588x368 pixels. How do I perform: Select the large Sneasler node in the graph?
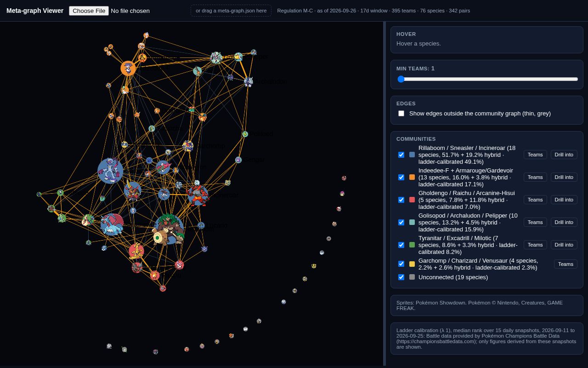click(x=110, y=171)
